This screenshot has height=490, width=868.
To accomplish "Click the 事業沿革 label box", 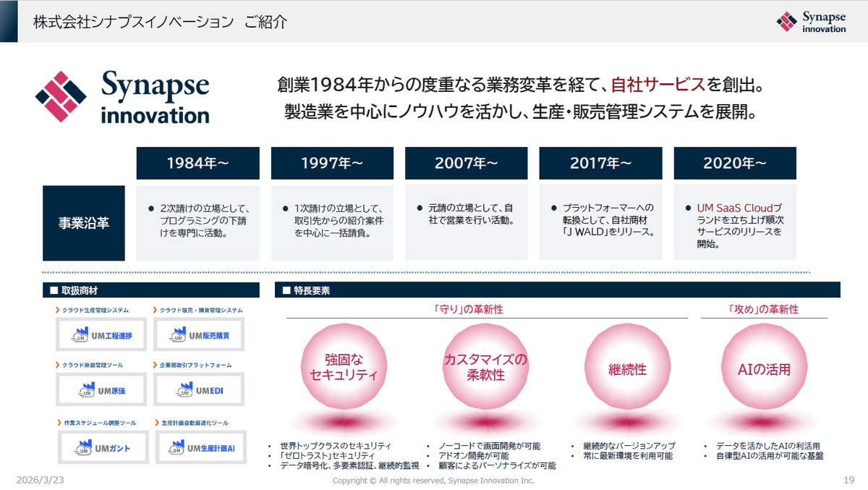I will pos(84,223).
